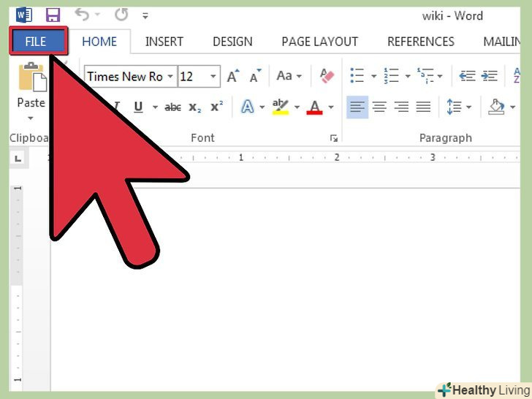Open the Font dialog launcher
532x399 pixels.
point(334,138)
